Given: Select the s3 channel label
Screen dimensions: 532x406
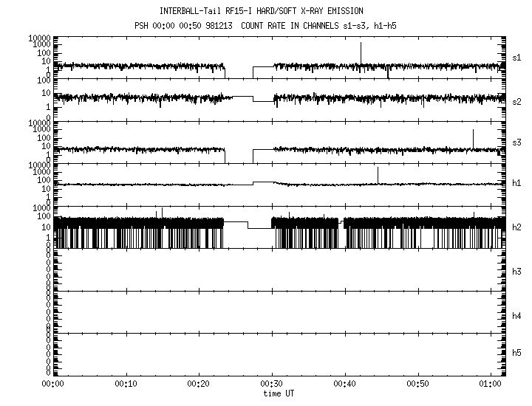Looking at the screenshot, I should coord(517,142).
